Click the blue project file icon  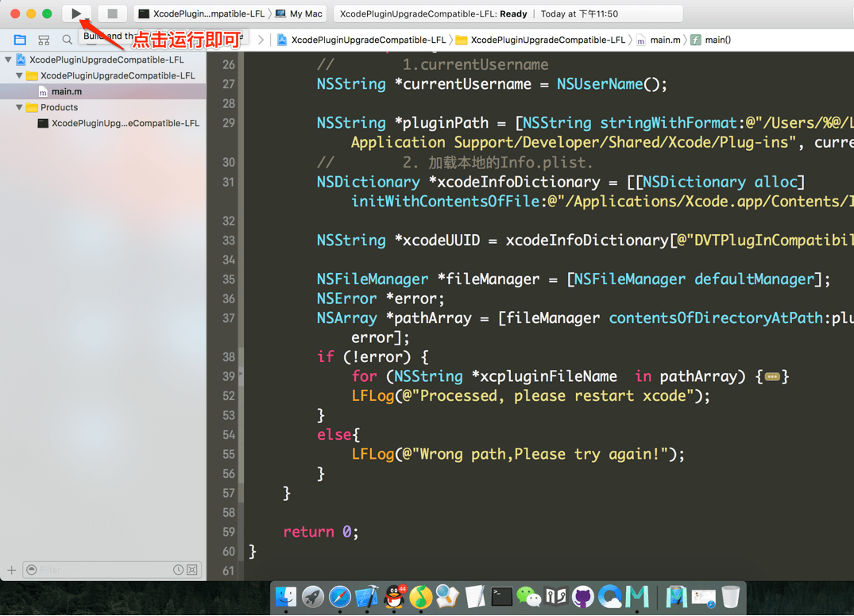pos(21,60)
